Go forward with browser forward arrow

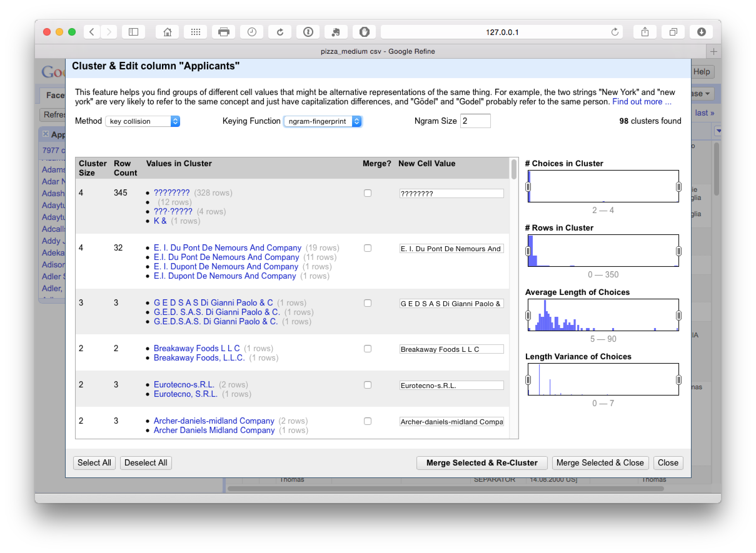109,32
